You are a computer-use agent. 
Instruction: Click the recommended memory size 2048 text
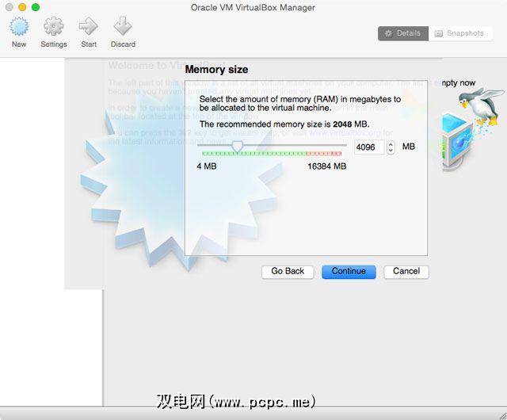click(284, 124)
